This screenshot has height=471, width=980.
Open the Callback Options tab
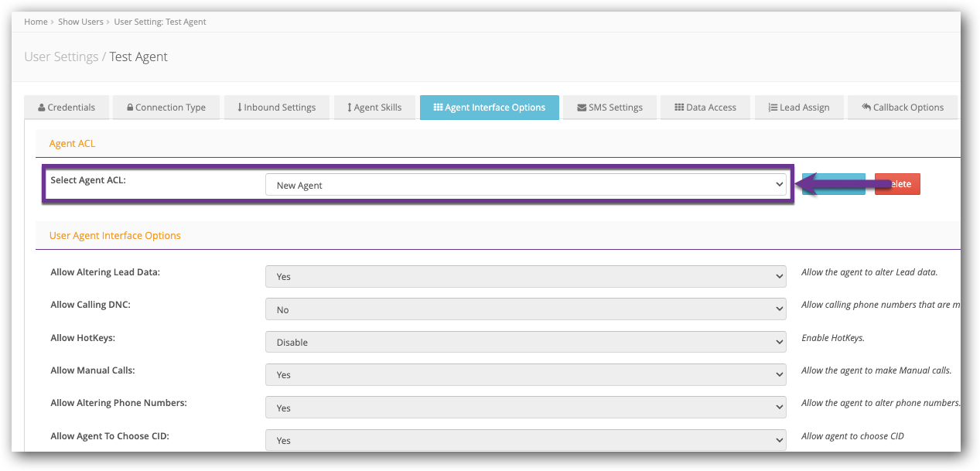[903, 108]
